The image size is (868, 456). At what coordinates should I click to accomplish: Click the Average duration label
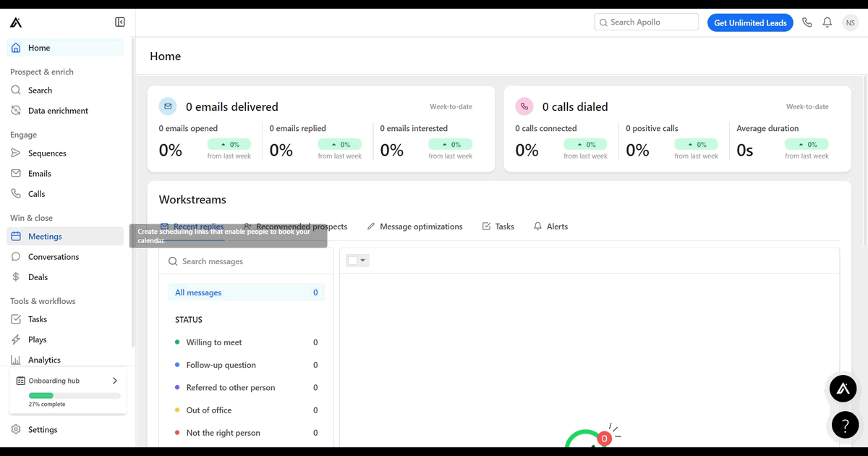(x=767, y=128)
